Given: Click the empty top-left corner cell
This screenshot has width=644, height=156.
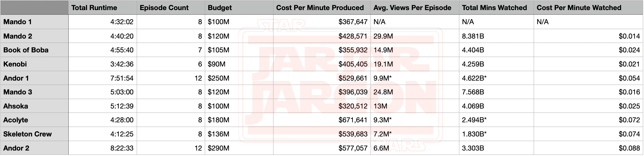Looking at the screenshot, I should [34, 8].
